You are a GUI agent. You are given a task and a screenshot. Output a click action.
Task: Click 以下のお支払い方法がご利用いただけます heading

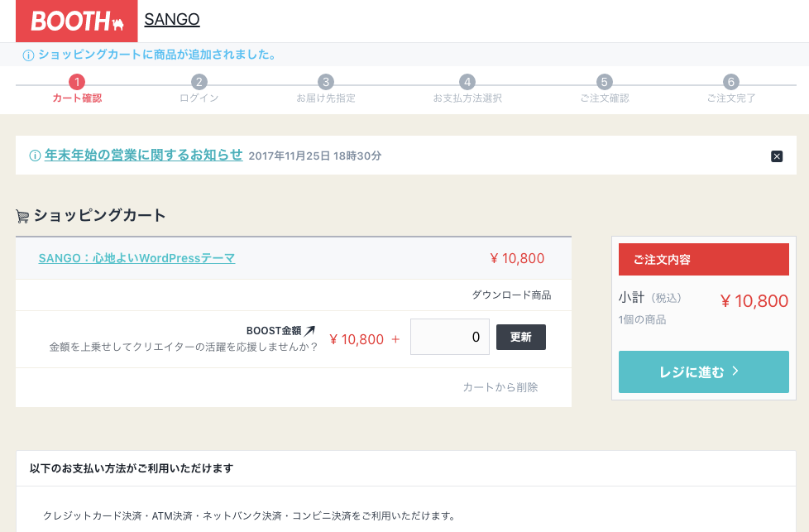(132, 468)
